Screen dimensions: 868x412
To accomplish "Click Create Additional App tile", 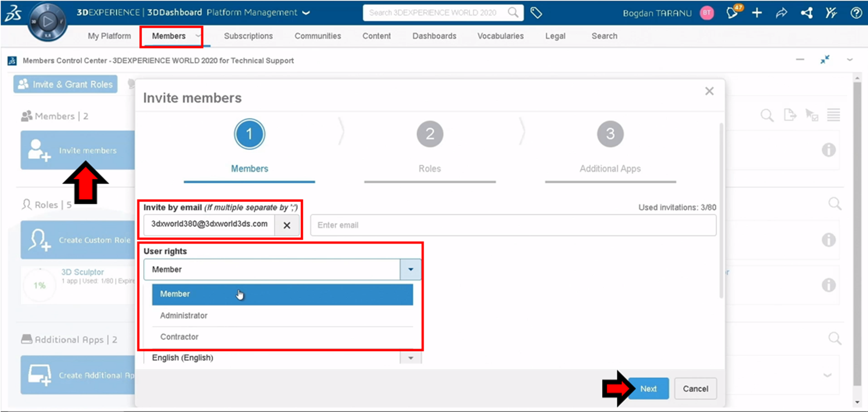I will (x=78, y=375).
